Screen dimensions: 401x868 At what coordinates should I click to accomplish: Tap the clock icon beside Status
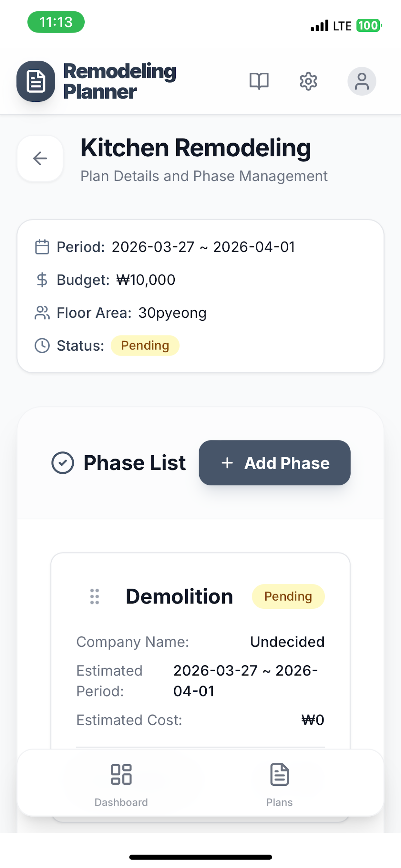42,346
